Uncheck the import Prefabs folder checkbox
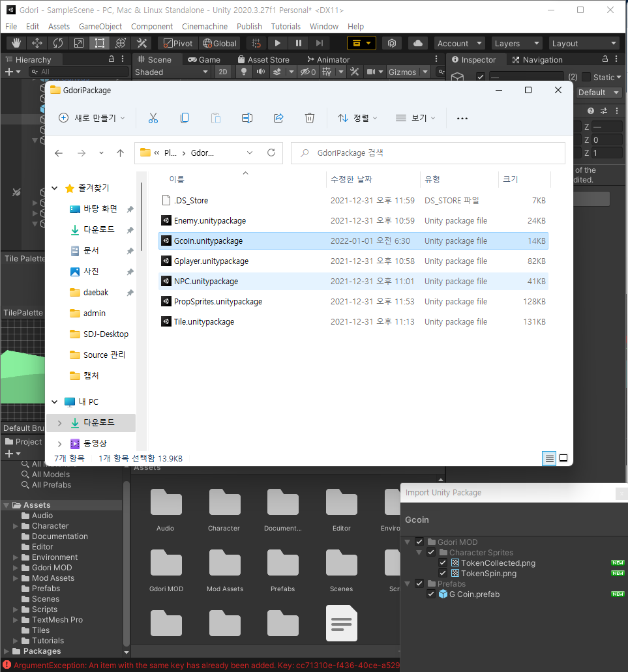The width and height of the screenshot is (628, 672). click(x=419, y=583)
